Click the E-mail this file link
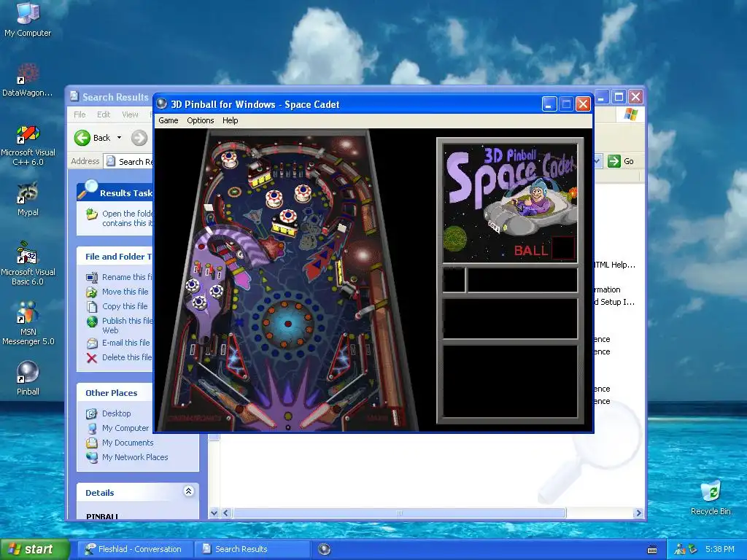This screenshot has height=560, width=747. click(125, 343)
